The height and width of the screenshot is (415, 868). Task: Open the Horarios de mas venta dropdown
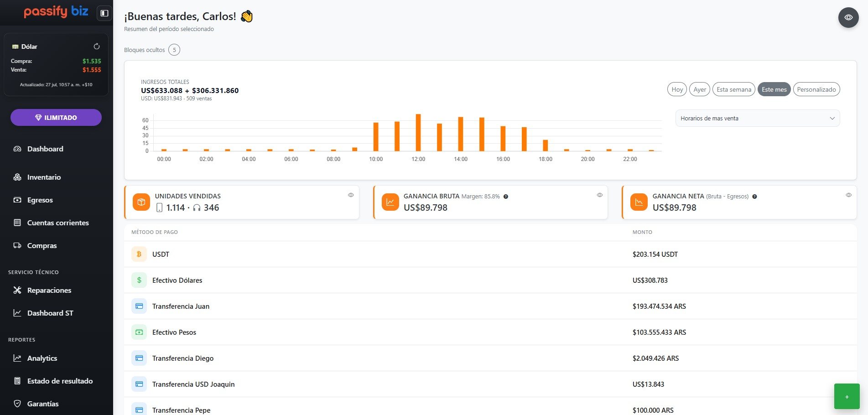757,118
